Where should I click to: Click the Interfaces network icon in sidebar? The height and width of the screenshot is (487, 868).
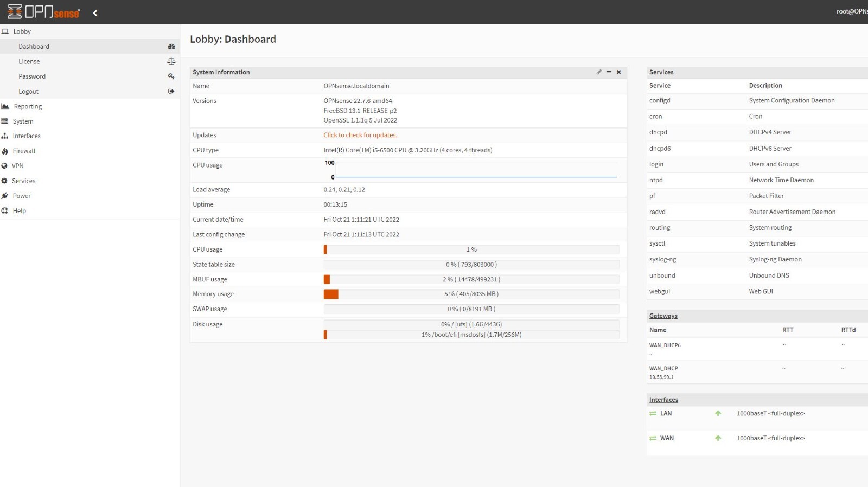point(5,136)
